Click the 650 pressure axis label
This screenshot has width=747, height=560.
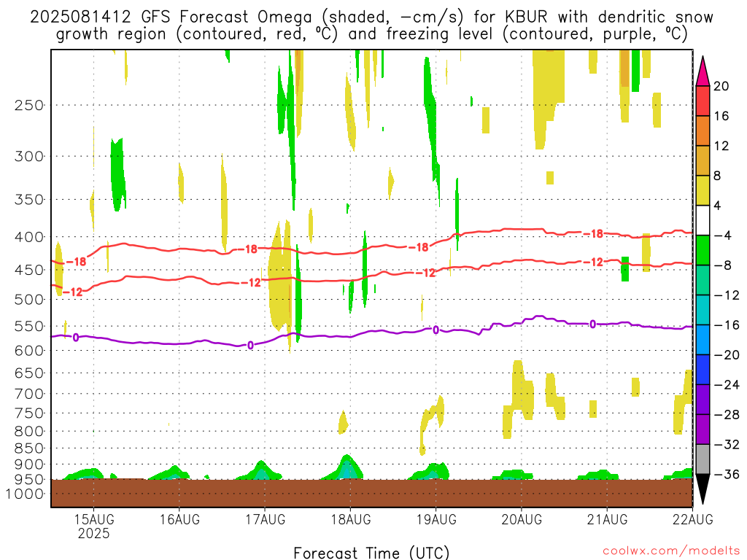[29, 373]
